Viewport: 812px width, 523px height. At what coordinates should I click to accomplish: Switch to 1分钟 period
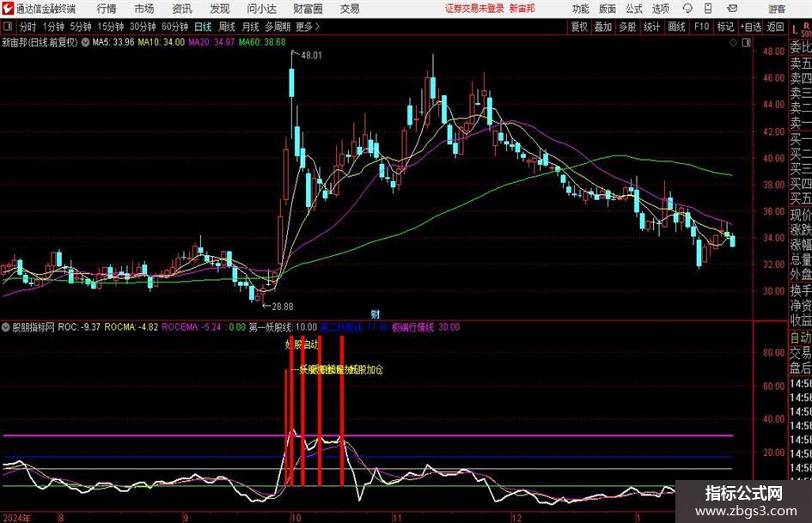click(x=53, y=27)
